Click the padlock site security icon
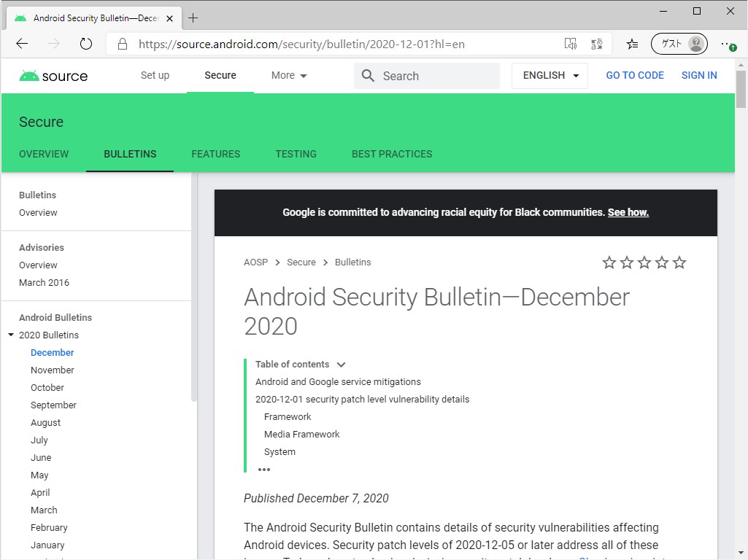The image size is (748, 560). pyautogui.click(x=122, y=44)
